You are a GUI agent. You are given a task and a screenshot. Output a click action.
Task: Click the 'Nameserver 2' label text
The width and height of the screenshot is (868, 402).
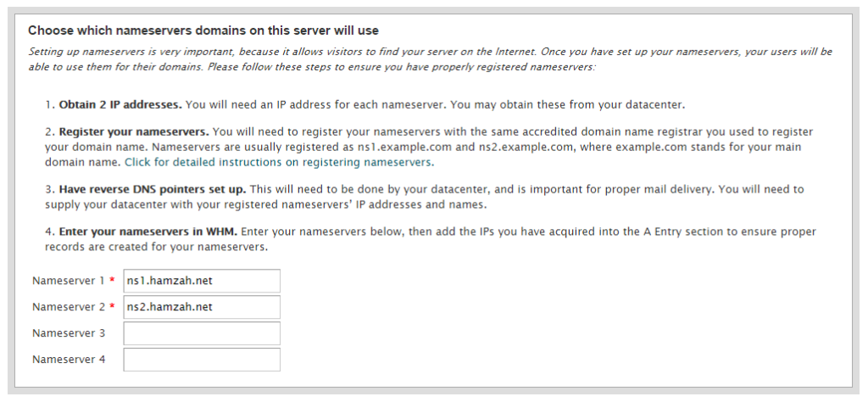coord(69,307)
